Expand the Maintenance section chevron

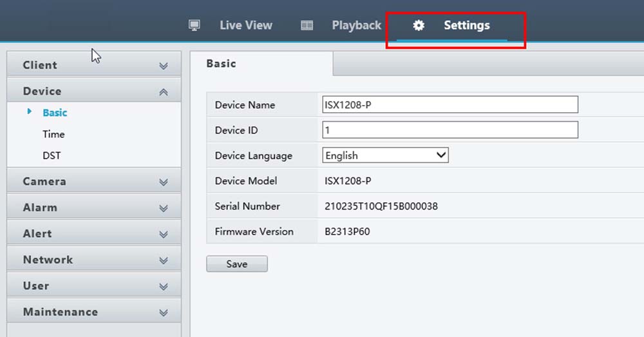click(164, 313)
